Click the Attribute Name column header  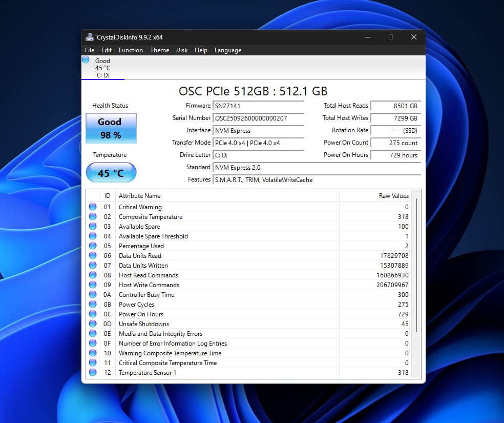[x=227, y=195]
